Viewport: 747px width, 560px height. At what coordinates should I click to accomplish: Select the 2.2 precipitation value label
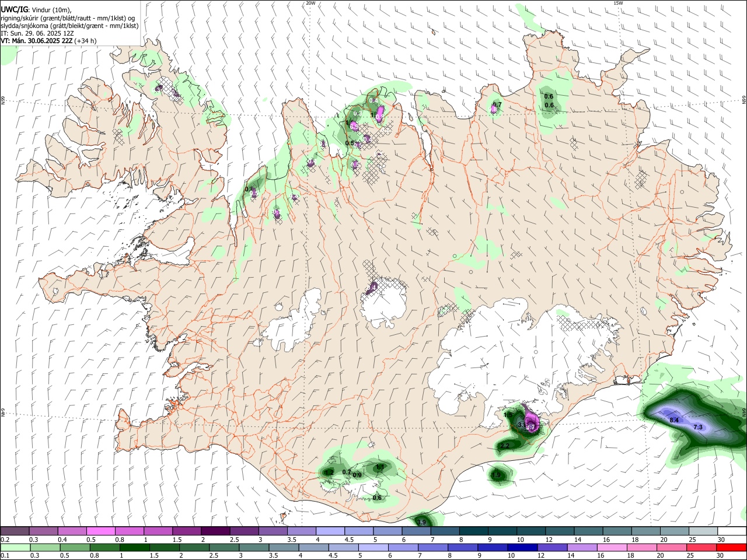505,446
